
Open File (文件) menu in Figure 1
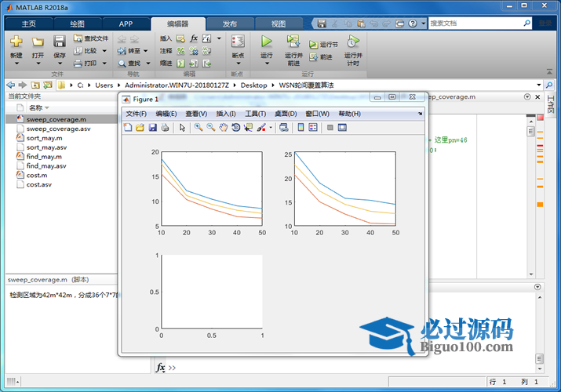click(136, 114)
